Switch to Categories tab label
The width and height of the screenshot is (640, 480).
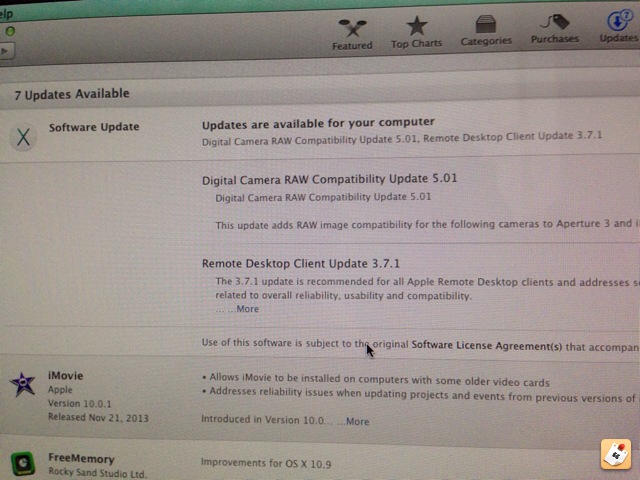(x=486, y=41)
